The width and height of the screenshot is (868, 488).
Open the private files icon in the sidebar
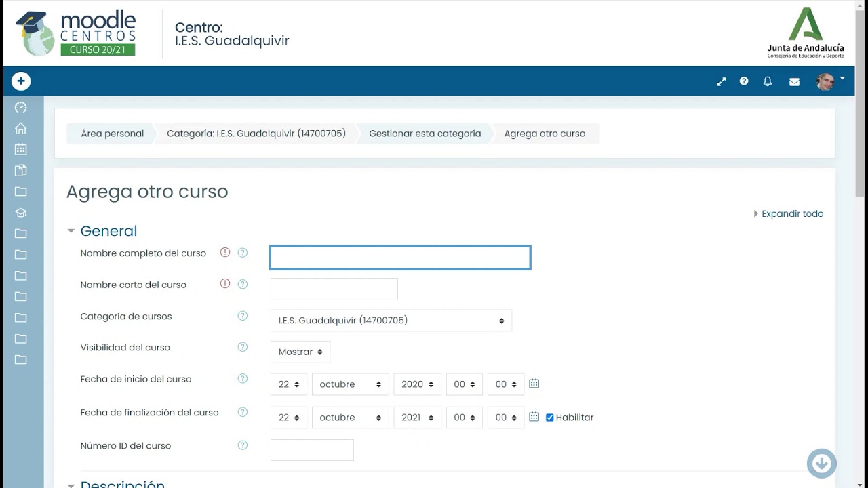coord(21,170)
